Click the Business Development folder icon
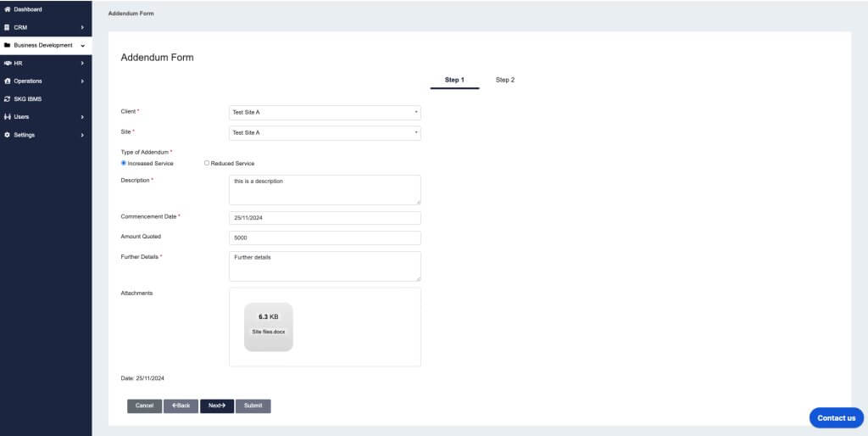This screenshot has height=436, width=868. 8,45
